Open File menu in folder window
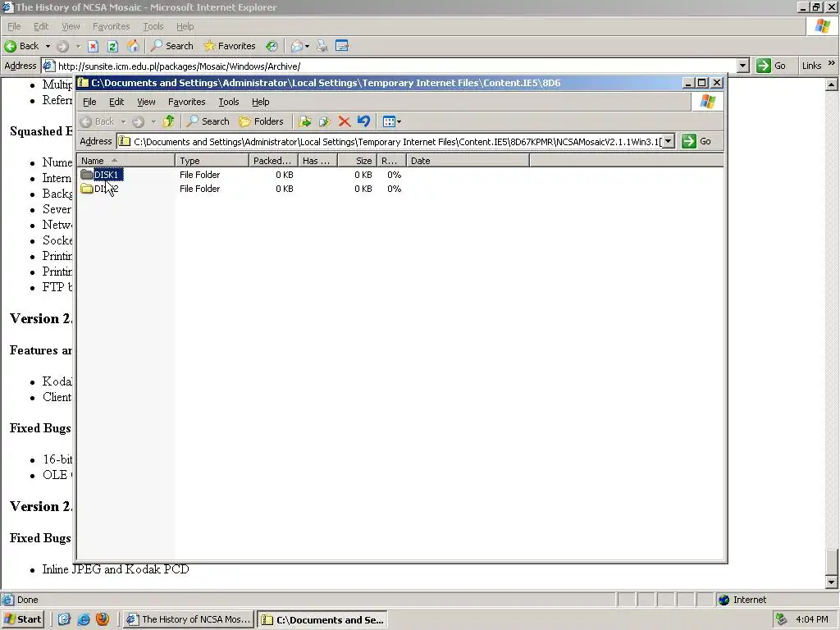Viewport: 840px width, 630px height. [x=89, y=102]
